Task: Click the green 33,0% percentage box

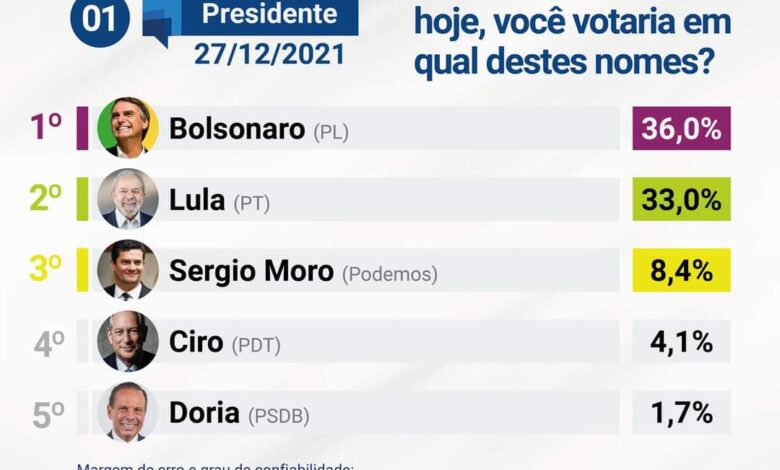Action: (682, 199)
